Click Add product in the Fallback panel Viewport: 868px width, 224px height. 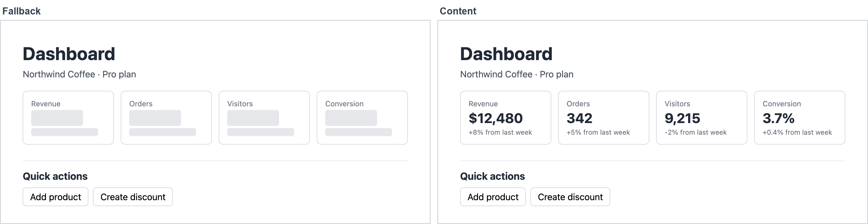tap(56, 197)
